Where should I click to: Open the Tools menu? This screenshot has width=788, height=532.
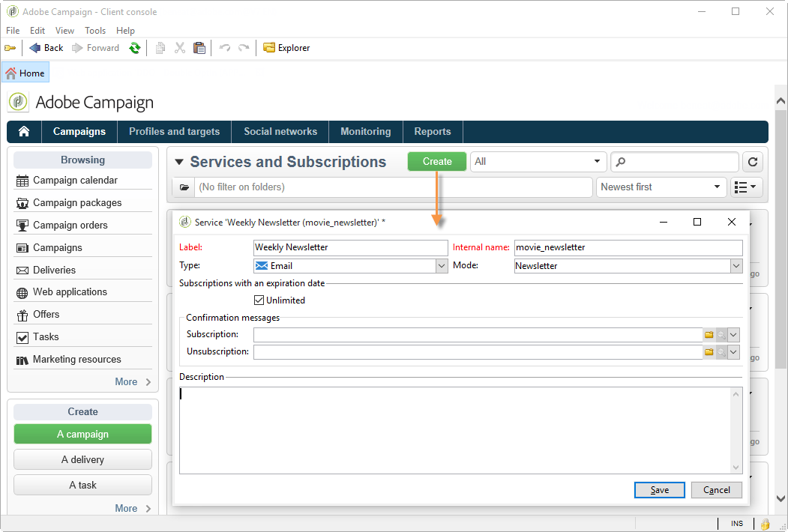point(94,30)
